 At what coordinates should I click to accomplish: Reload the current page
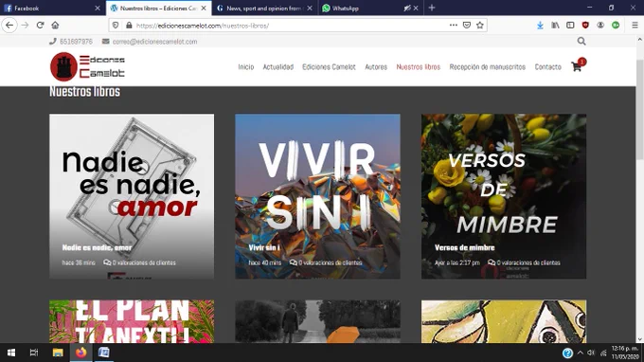[x=40, y=26]
